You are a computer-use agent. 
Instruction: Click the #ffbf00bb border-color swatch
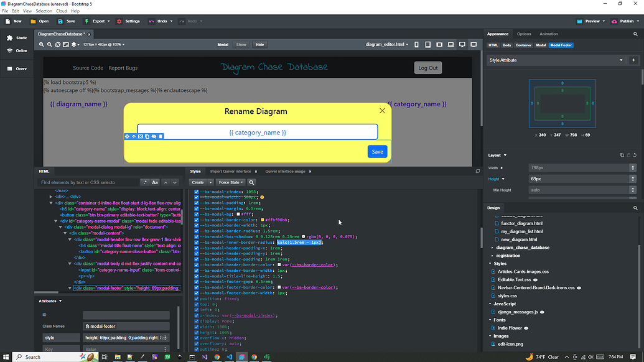[263, 219]
